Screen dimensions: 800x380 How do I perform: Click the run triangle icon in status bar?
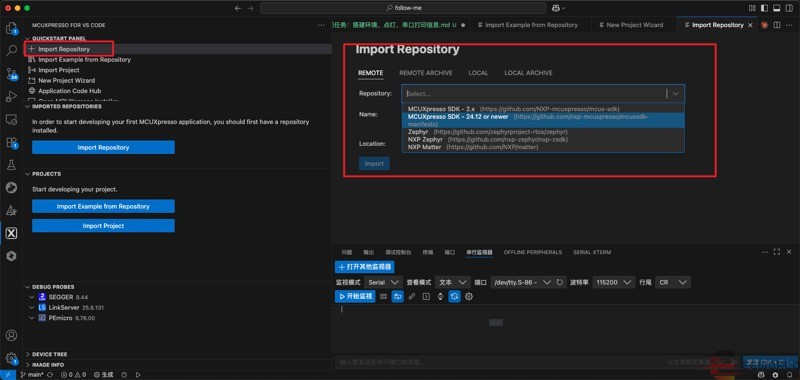coord(138,375)
